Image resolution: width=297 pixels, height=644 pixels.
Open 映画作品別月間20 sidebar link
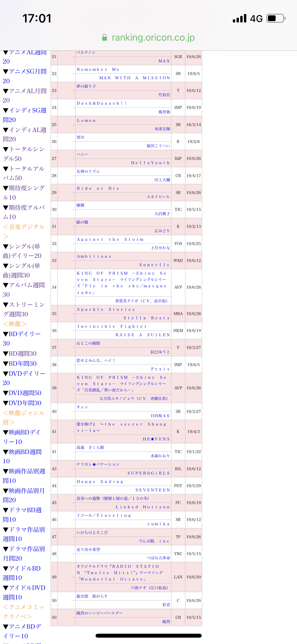tap(24, 495)
